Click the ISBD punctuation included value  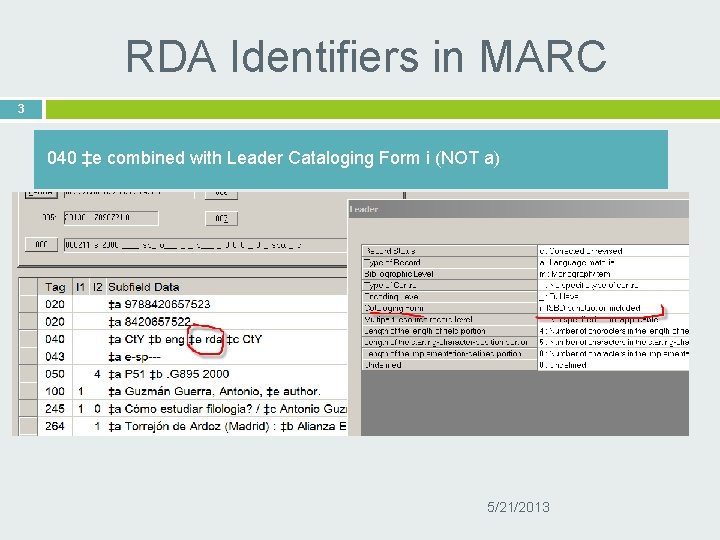tap(613, 308)
